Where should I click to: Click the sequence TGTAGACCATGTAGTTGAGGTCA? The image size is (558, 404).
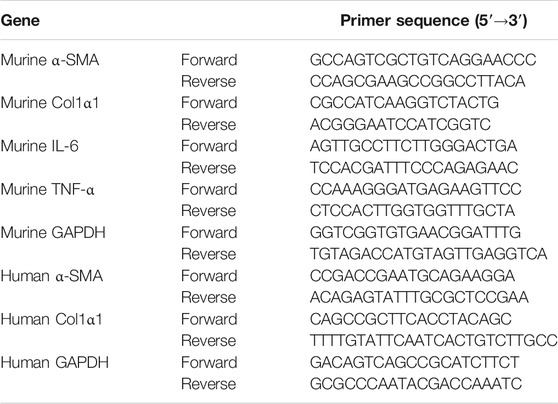point(428,254)
